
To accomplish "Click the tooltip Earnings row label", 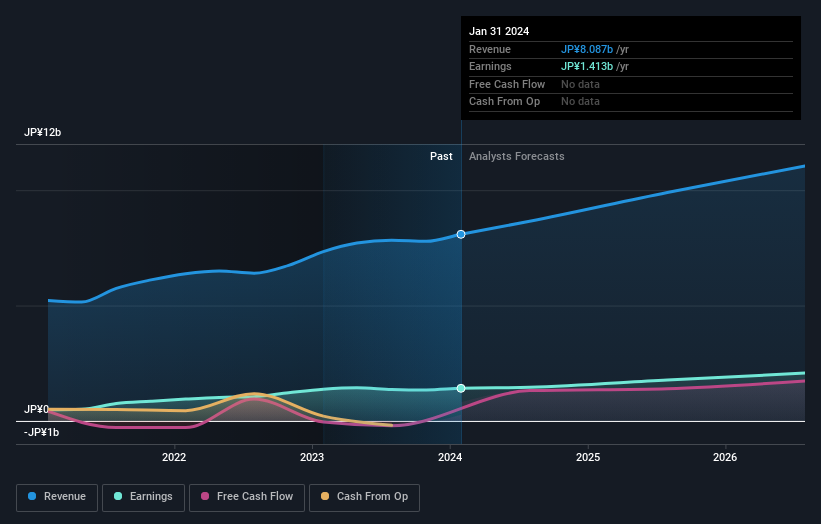I will click(490, 66).
